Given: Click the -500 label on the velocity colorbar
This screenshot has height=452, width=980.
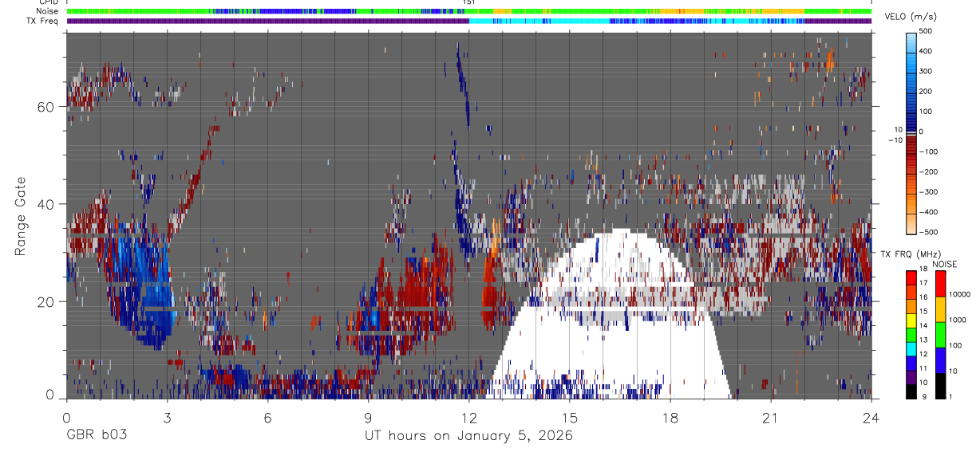Looking at the screenshot, I should (929, 232).
